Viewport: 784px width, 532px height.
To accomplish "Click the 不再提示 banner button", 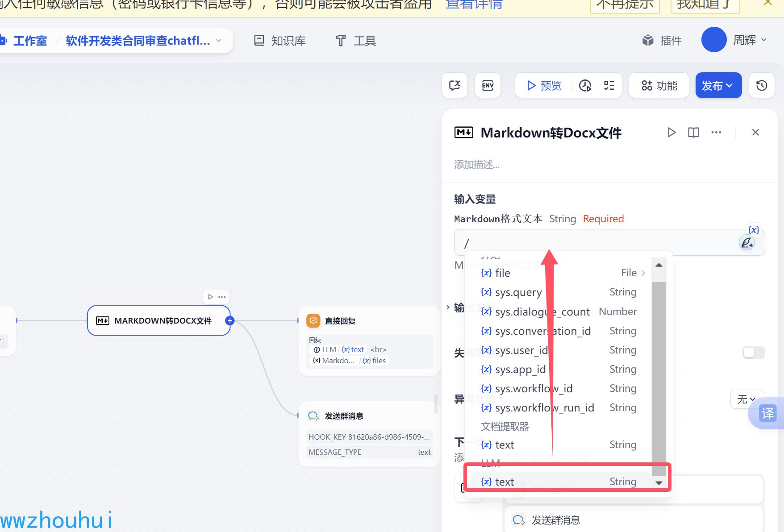I will pos(625,5).
